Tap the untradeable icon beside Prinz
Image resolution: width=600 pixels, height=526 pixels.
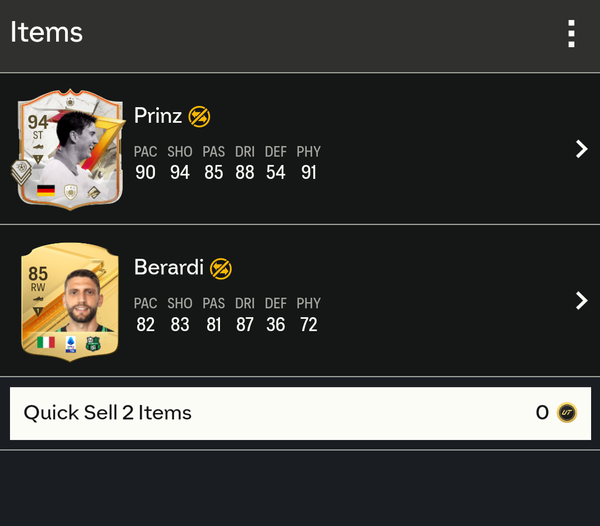[199, 117]
